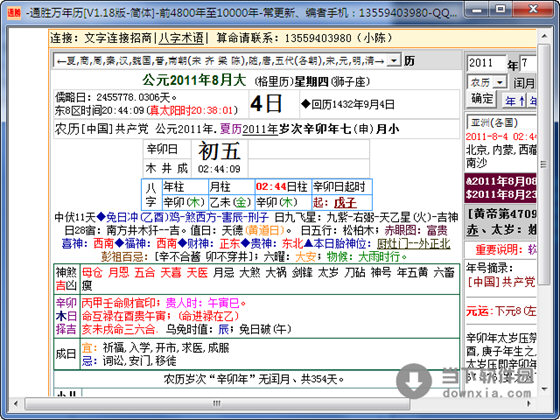The image size is (560, 420).
Task: Click the 通胜万年历 app icon in title bar
Action: pyautogui.click(x=14, y=13)
